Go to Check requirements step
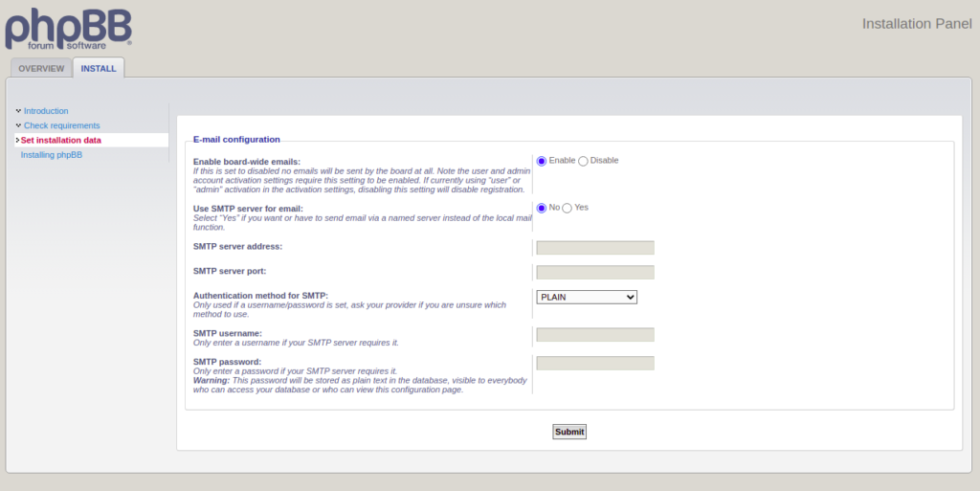The width and height of the screenshot is (980, 491). tap(61, 125)
